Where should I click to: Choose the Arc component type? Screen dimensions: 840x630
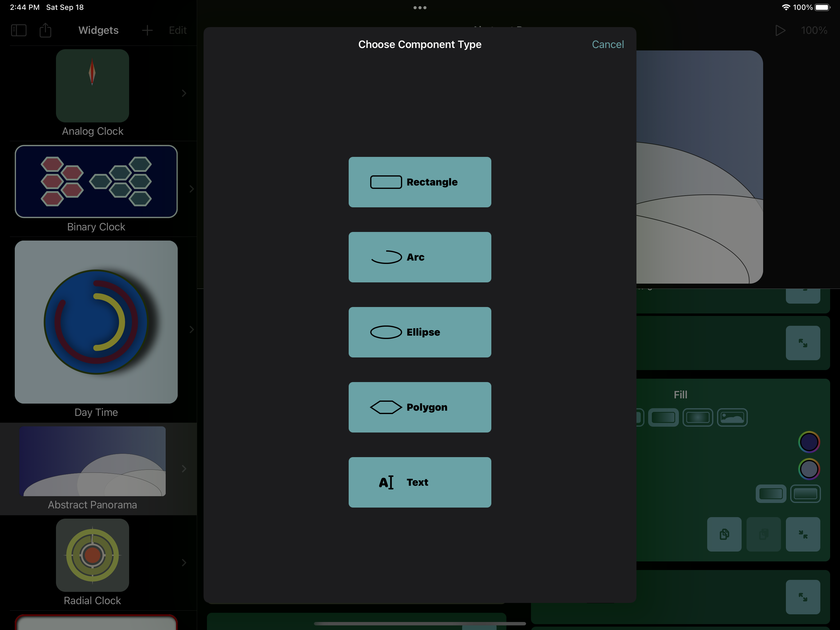[x=420, y=257]
